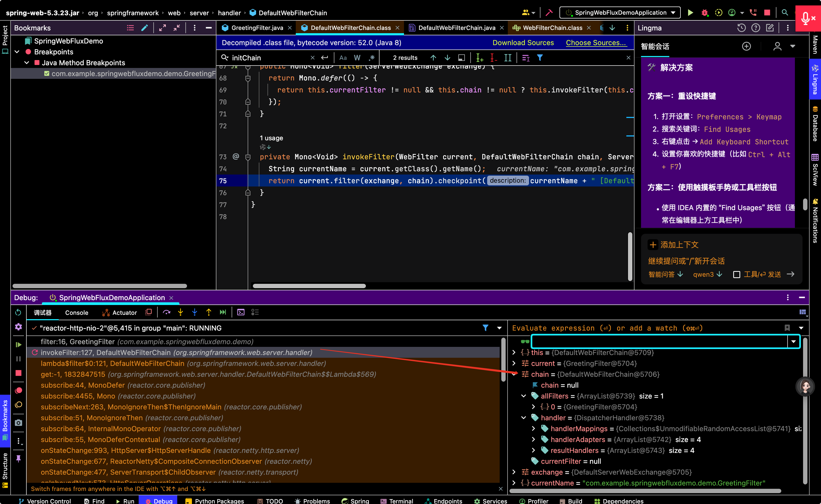Screen dimensions: 821x504
Task: Collapse the allFilters variable node
Action: pos(524,396)
